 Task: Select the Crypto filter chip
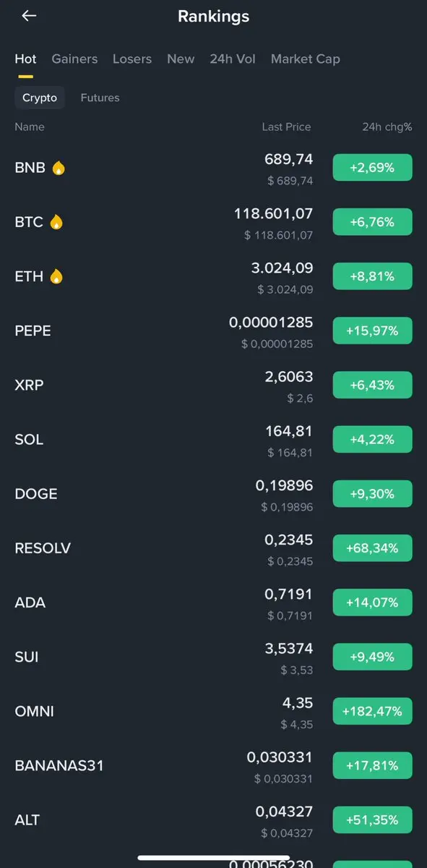pyautogui.click(x=40, y=98)
